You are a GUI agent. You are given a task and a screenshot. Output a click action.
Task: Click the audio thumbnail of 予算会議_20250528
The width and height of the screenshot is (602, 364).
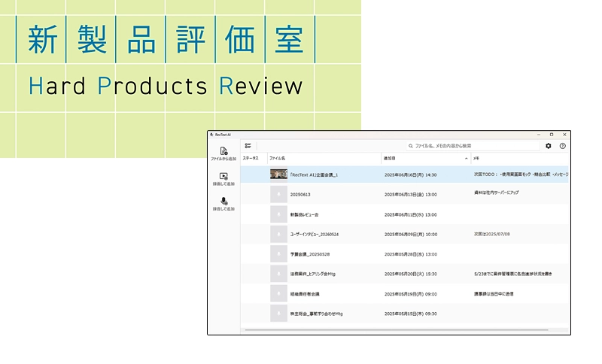(x=278, y=254)
